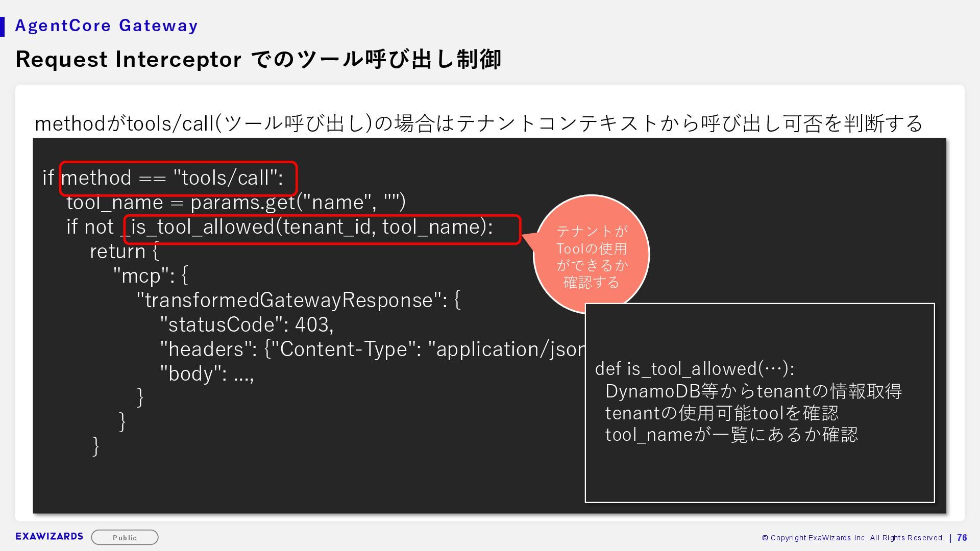The image size is (980, 551).
Task: Click the "headers" Content-Type line
Action: tap(373, 349)
